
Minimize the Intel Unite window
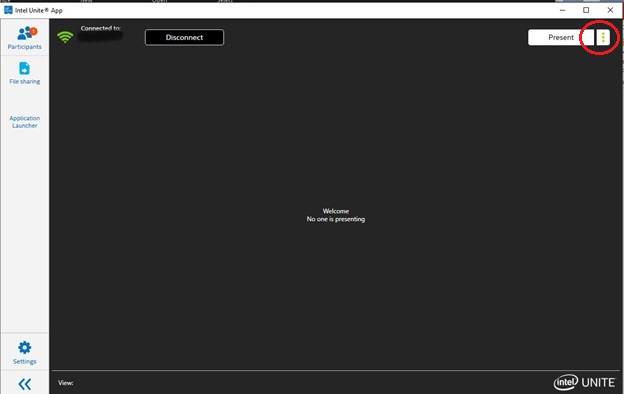pos(562,10)
